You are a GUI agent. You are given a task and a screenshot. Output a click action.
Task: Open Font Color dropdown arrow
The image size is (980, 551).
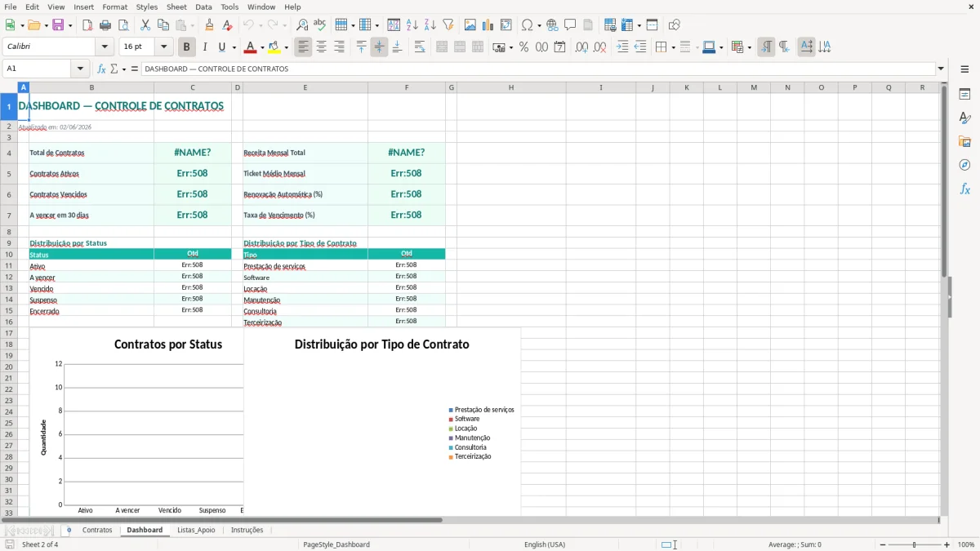click(x=262, y=47)
